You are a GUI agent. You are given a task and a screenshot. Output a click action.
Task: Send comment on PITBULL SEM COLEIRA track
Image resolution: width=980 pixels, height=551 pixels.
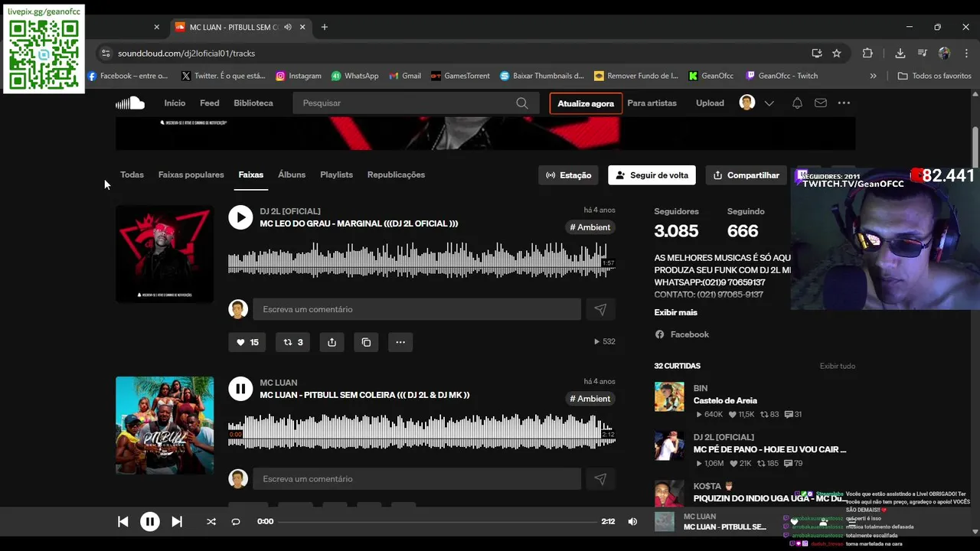[600, 479]
